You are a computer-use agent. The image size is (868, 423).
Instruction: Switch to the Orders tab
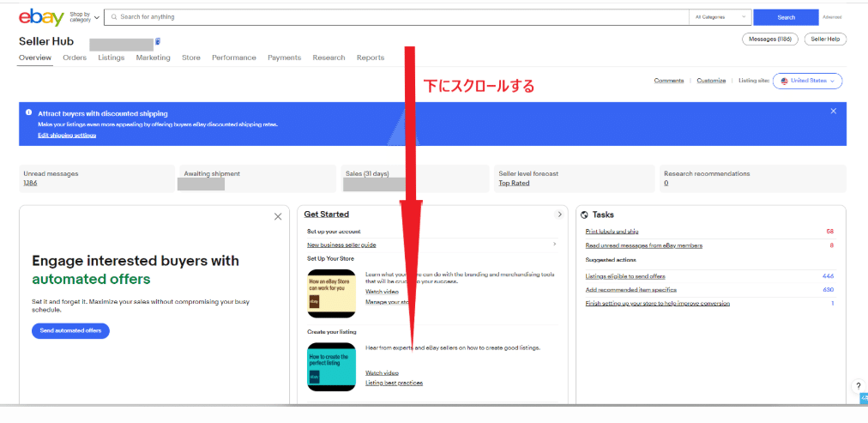tap(75, 57)
